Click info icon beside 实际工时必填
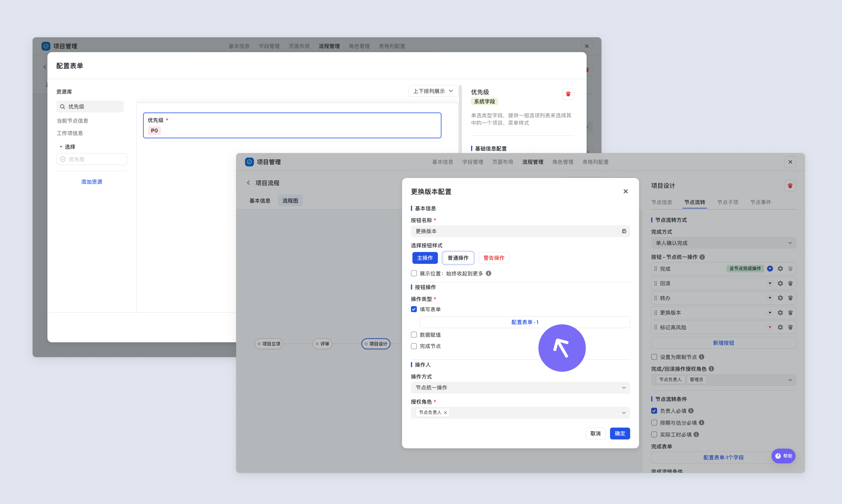This screenshot has width=842, height=504. (x=696, y=434)
